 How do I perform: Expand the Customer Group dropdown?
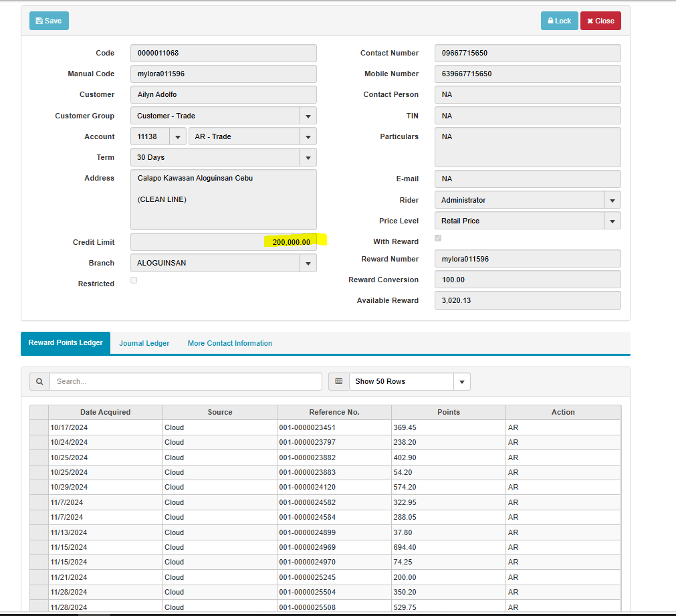point(308,116)
